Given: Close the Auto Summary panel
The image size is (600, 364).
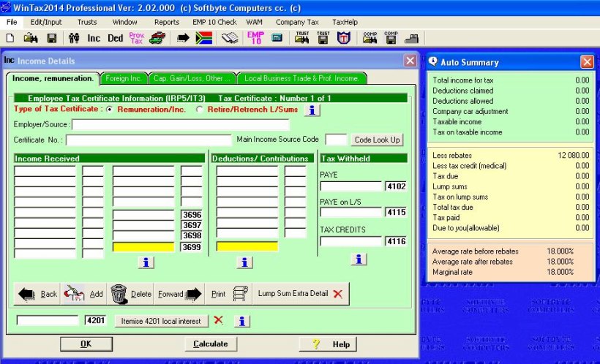Looking at the screenshot, I should (x=587, y=61).
